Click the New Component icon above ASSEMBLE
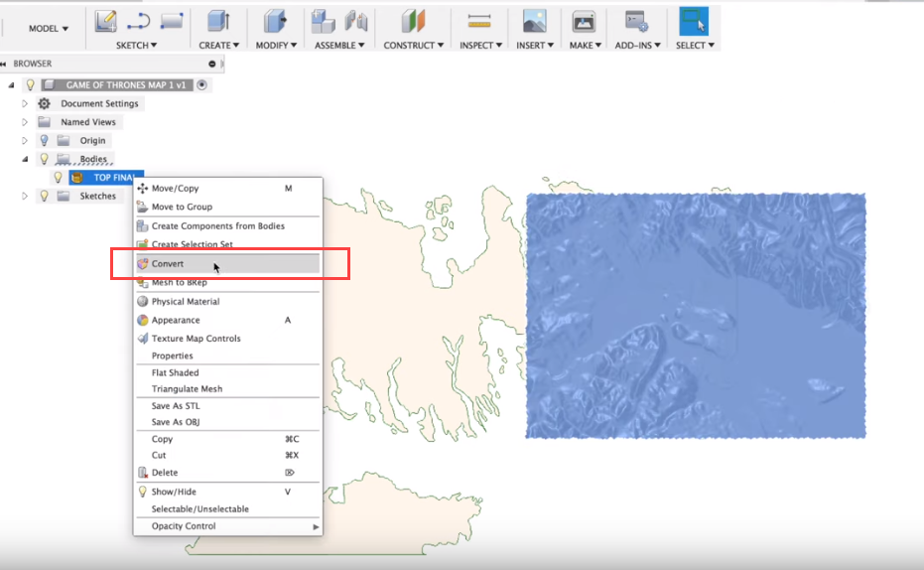The image size is (924, 570). coord(323,21)
